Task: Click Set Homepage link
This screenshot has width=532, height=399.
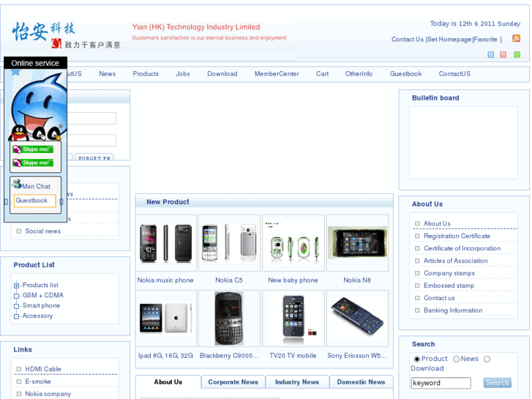Action: [449, 40]
